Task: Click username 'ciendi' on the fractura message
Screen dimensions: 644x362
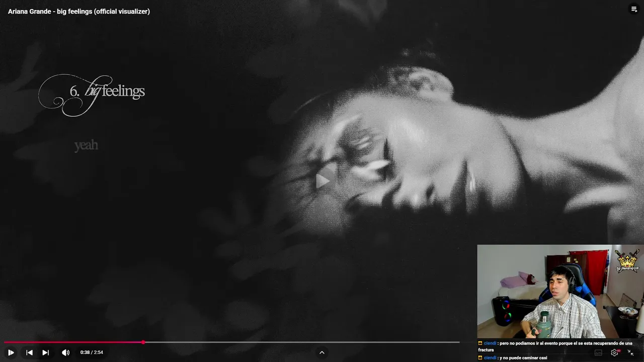Action: coord(490,343)
